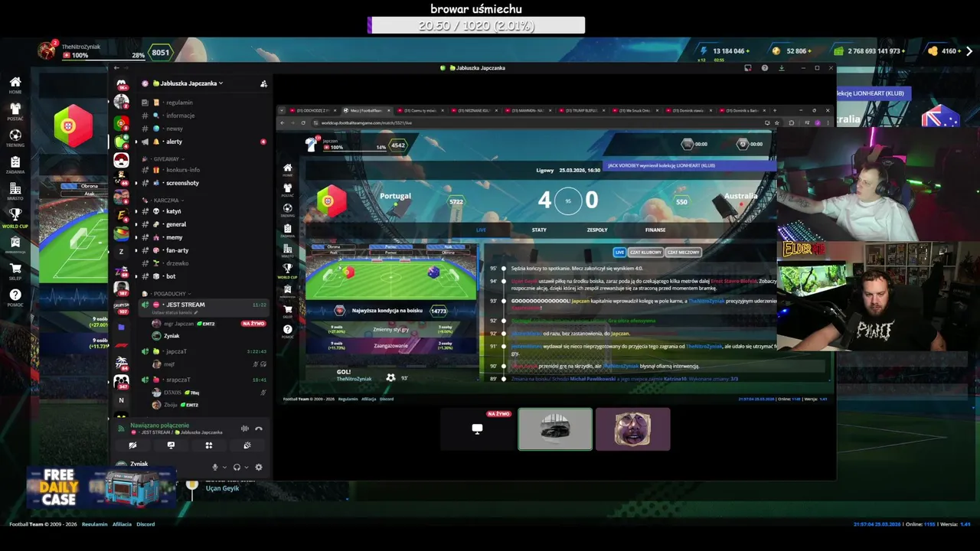Open HOME in the outer game sidebar
Viewport: 980px width, 551px height.
point(15,84)
